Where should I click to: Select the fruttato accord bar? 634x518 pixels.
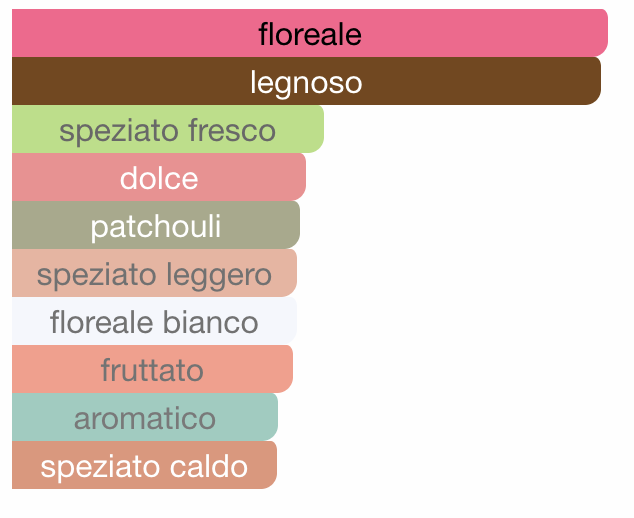152,369
